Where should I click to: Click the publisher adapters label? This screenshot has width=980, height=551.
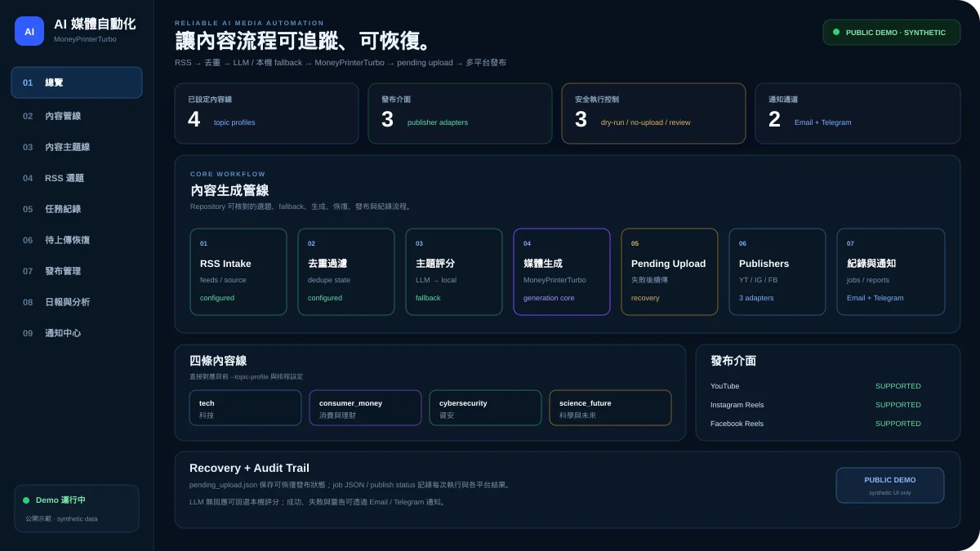click(438, 122)
